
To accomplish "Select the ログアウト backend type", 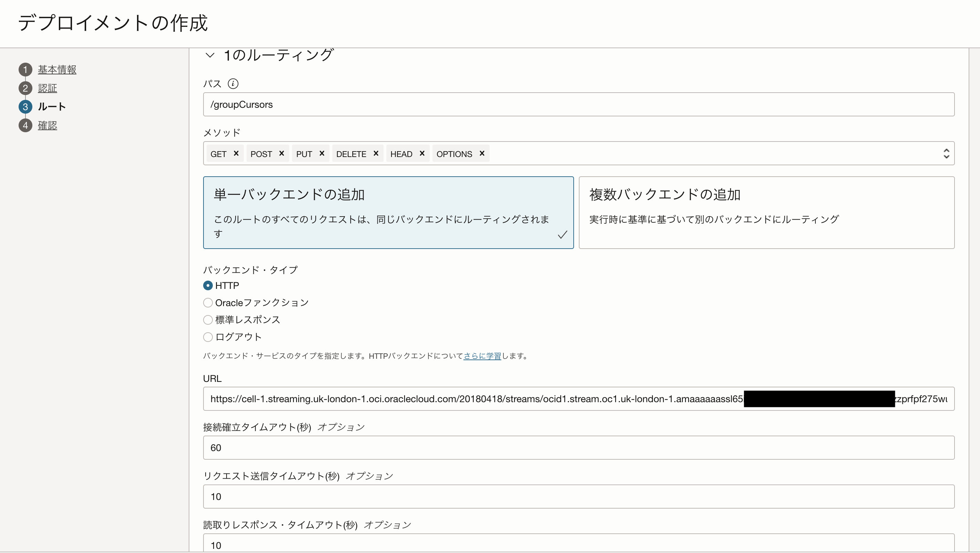I will point(208,337).
